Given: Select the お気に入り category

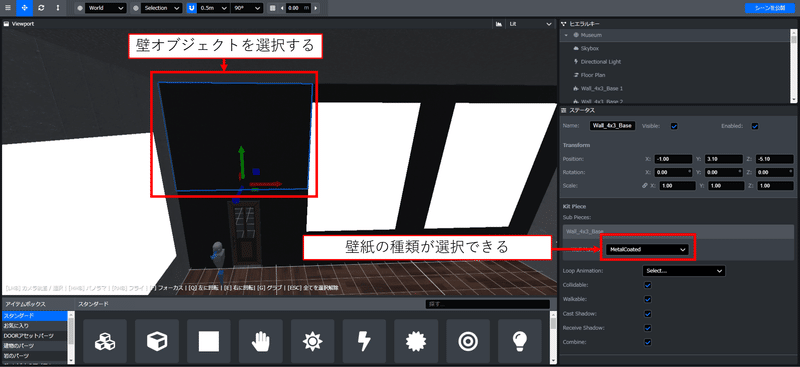Looking at the screenshot, I should [x=34, y=326].
